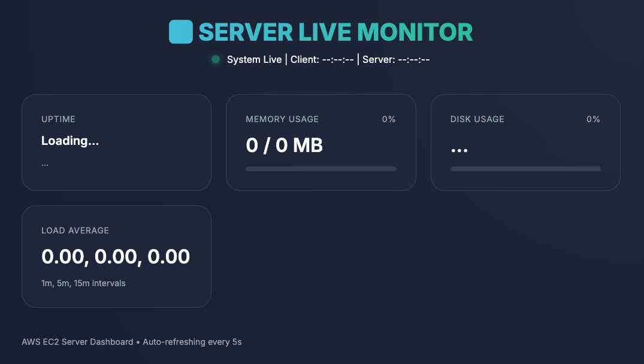Click the DISK USAGE label

click(477, 119)
